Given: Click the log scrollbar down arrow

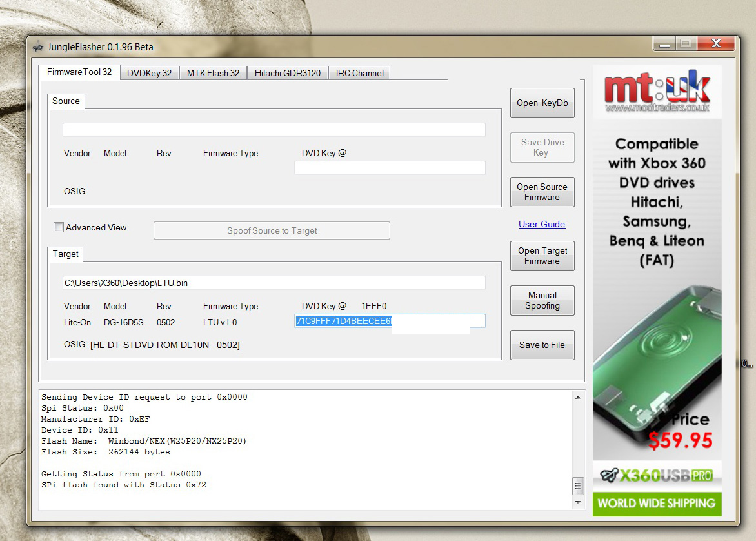Looking at the screenshot, I should (578, 502).
